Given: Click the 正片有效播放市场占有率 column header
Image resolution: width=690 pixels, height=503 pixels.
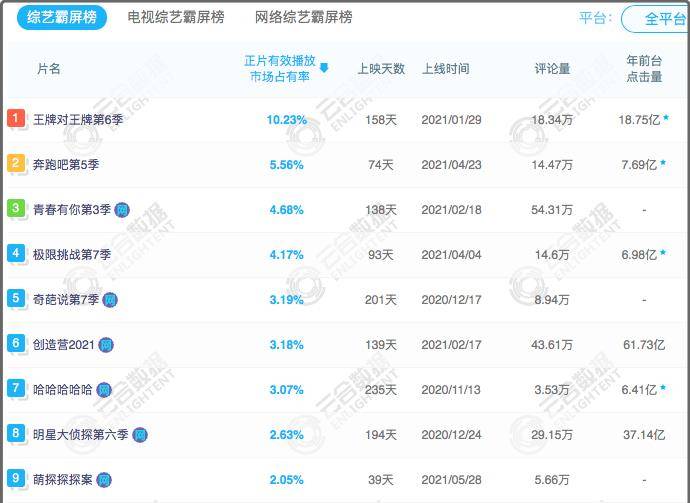Looking at the screenshot, I should 280,69.
